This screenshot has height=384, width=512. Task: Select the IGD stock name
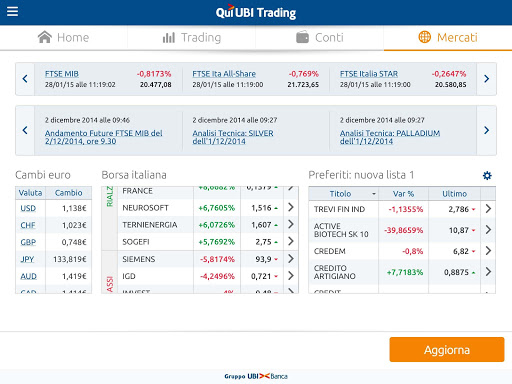click(129, 276)
